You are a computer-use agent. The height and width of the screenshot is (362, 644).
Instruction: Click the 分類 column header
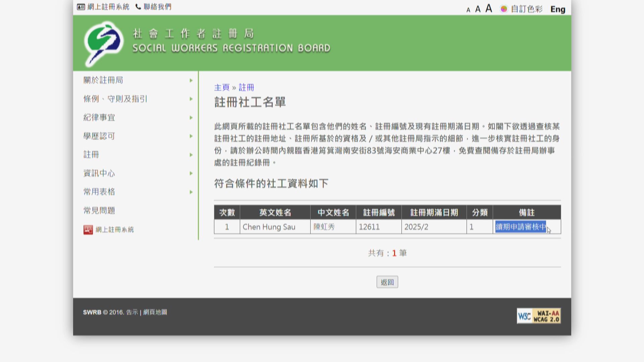(x=480, y=213)
